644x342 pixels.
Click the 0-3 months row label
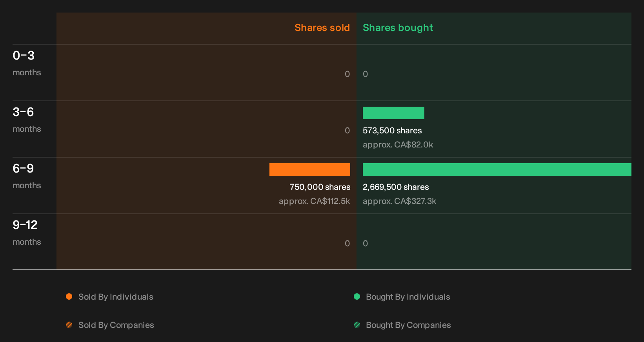click(x=27, y=64)
